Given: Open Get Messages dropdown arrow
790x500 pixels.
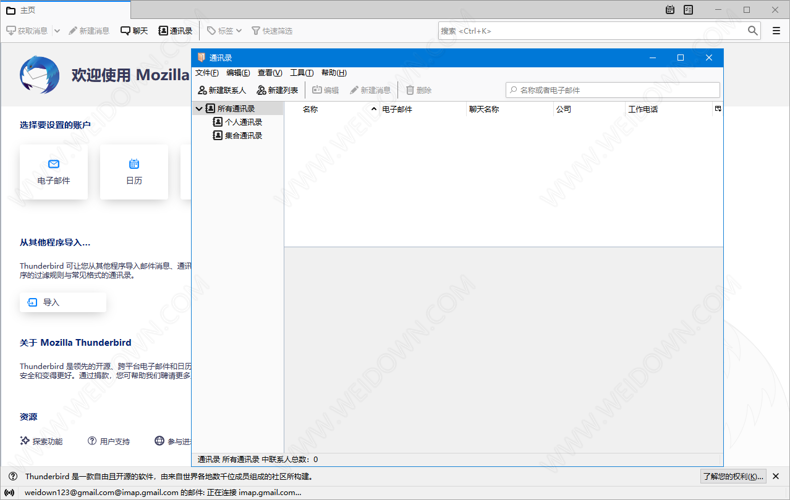Looking at the screenshot, I should [x=57, y=31].
